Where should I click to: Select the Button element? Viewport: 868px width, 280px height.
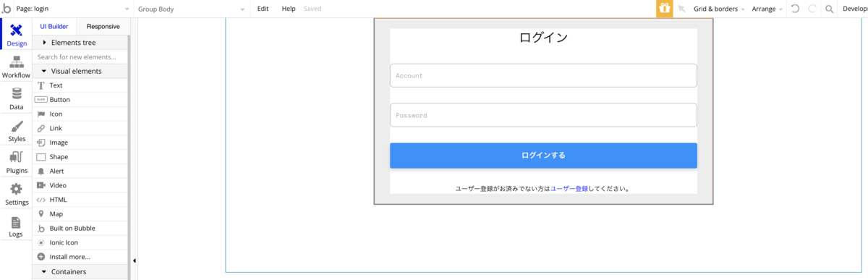coord(80,100)
